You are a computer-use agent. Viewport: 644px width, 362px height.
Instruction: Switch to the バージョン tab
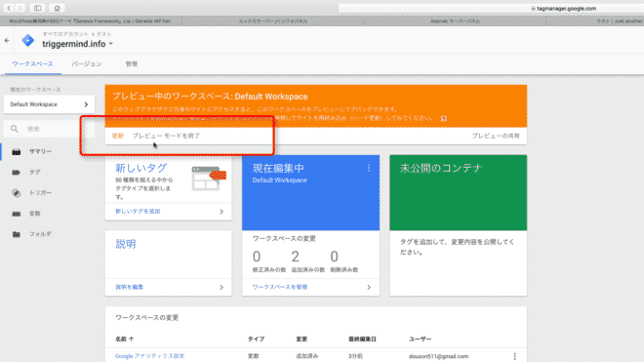pos(87,64)
